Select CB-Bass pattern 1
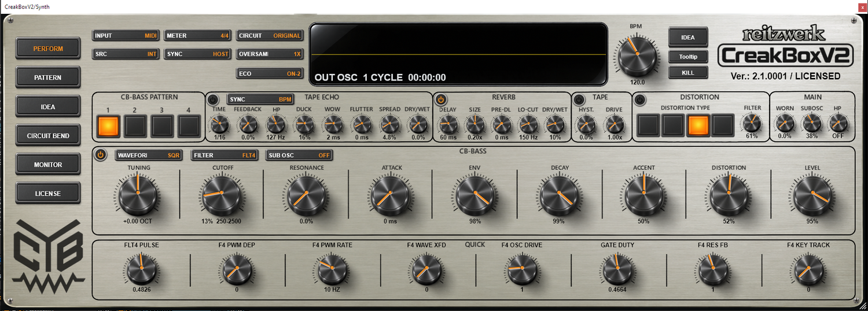868x311 pixels. (108, 125)
